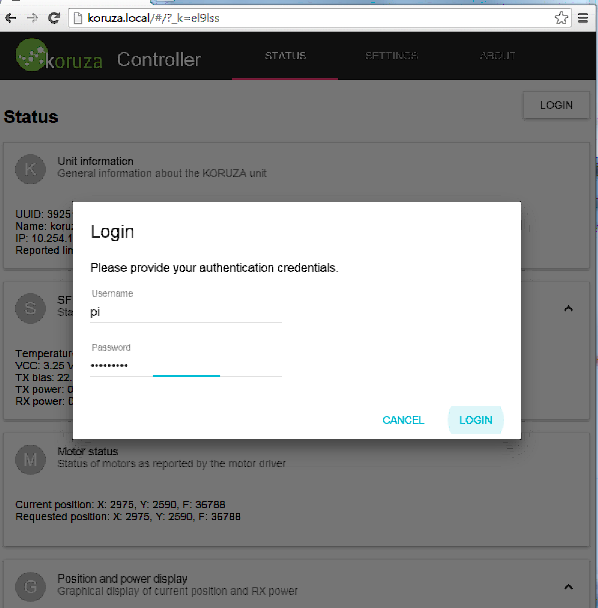This screenshot has width=598, height=608.
Task: Click the Current position X: 2975 line
Action: click(120, 504)
